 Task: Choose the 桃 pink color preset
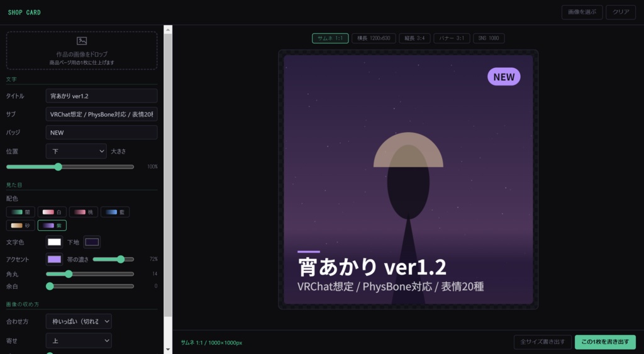(x=84, y=212)
